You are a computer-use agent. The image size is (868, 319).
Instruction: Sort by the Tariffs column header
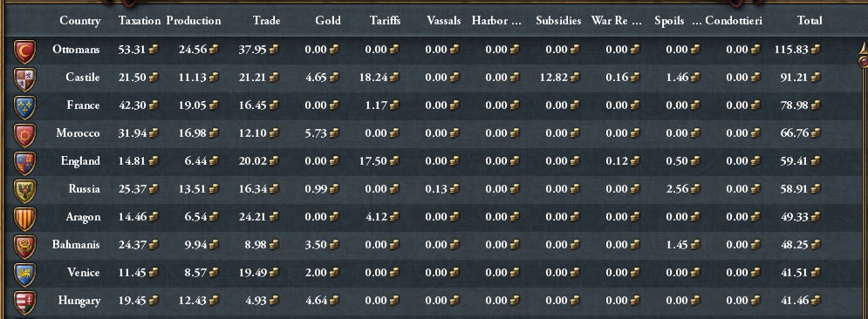coord(386,21)
